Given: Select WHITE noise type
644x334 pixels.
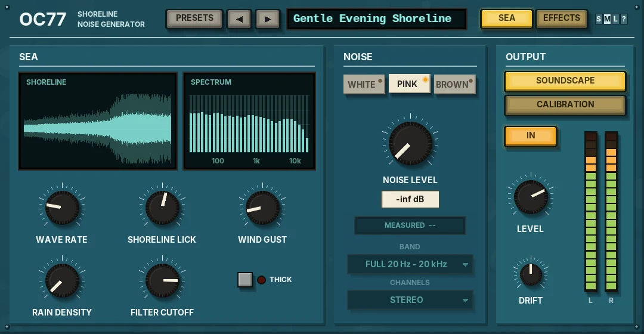Looking at the screenshot, I should click(364, 84).
